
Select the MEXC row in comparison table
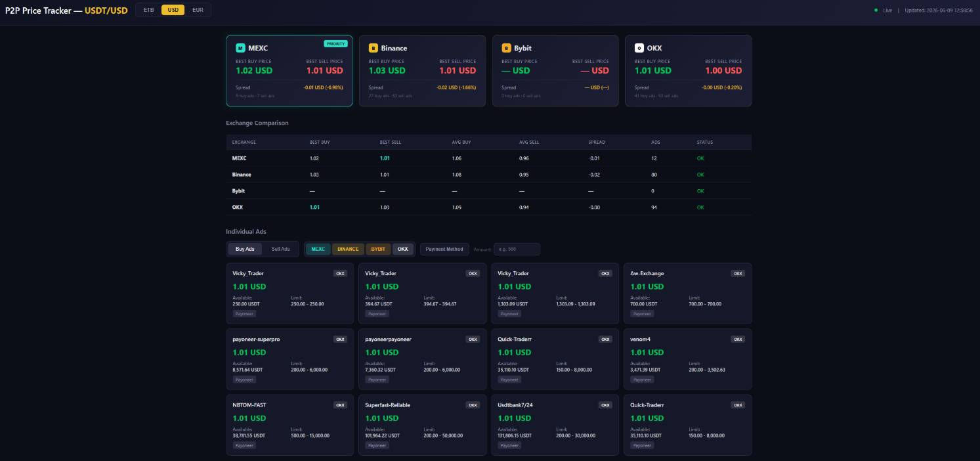pyautogui.click(x=488, y=158)
